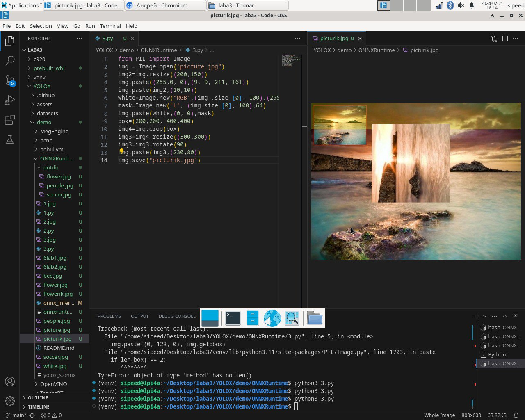
Task: Open the Search view in activity bar
Action: point(10,61)
